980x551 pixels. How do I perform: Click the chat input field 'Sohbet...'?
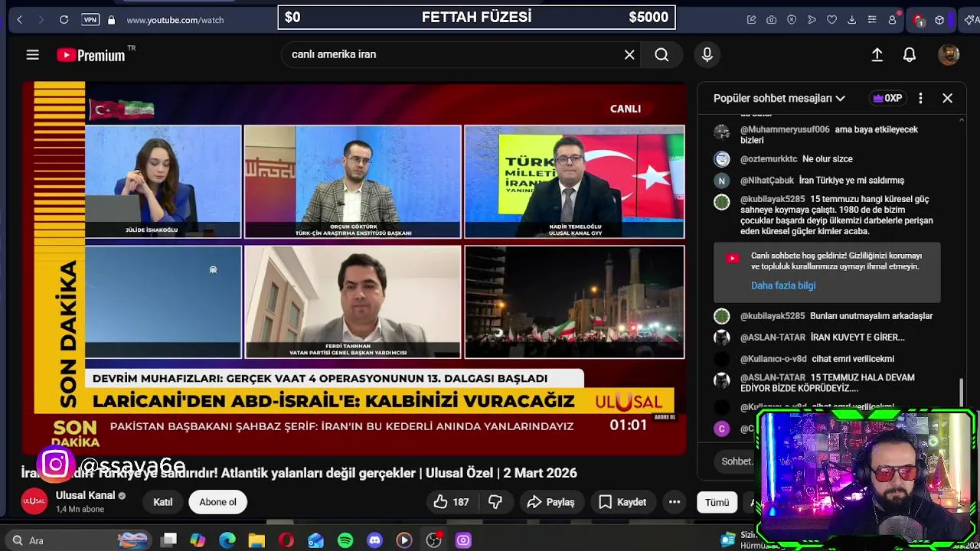coord(736,461)
